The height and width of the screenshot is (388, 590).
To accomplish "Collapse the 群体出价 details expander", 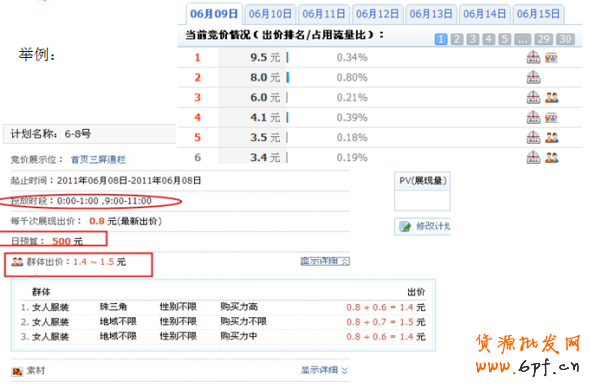I will point(325,261).
